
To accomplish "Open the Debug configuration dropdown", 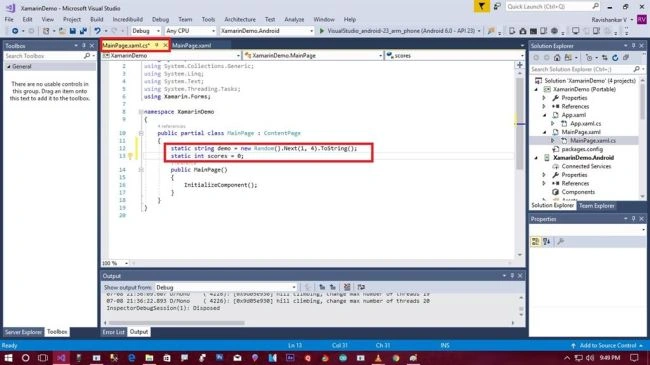I will click(146, 31).
